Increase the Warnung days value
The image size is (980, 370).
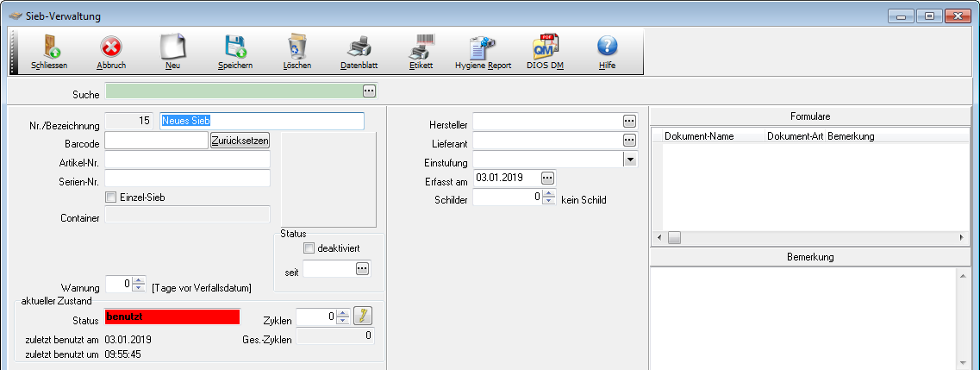(x=139, y=280)
